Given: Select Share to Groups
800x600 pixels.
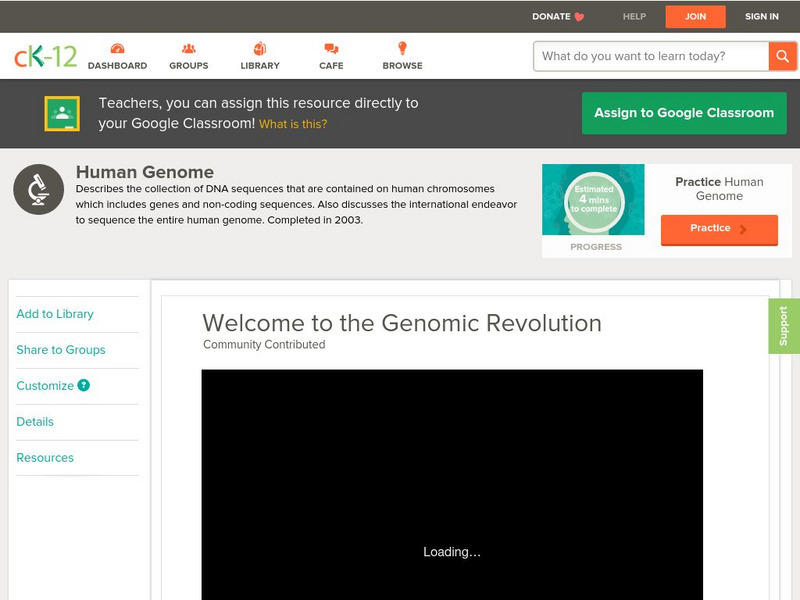Looking at the screenshot, I should tap(61, 349).
